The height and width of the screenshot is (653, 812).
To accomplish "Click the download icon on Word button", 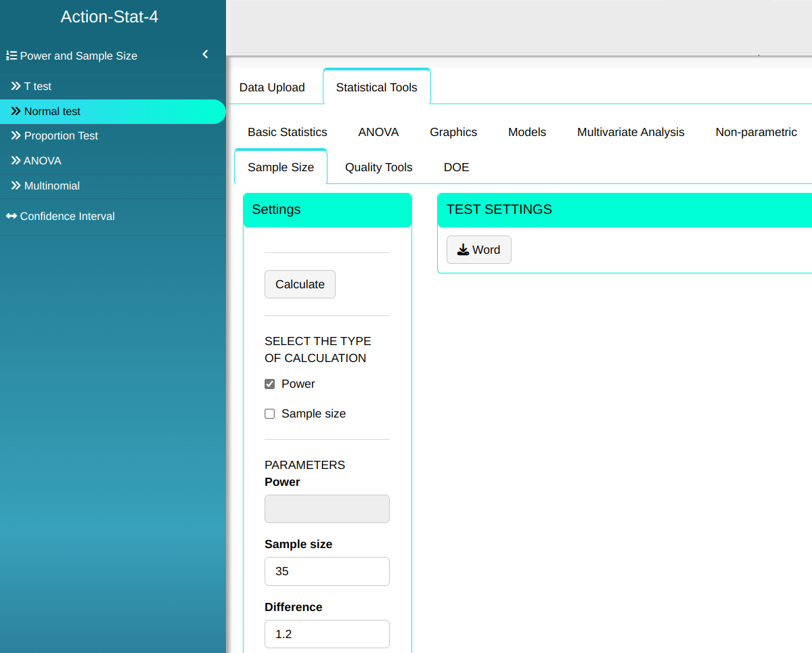I will click(463, 250).
